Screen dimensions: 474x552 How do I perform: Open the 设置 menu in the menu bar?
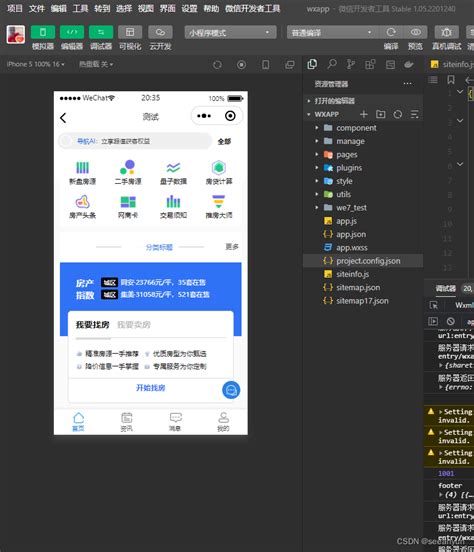(189, 8)
